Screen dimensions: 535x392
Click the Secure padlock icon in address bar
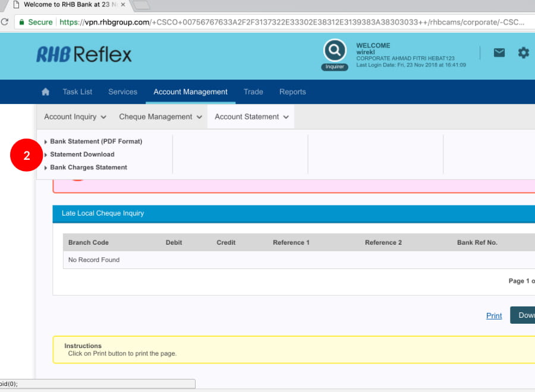[22, 22]
